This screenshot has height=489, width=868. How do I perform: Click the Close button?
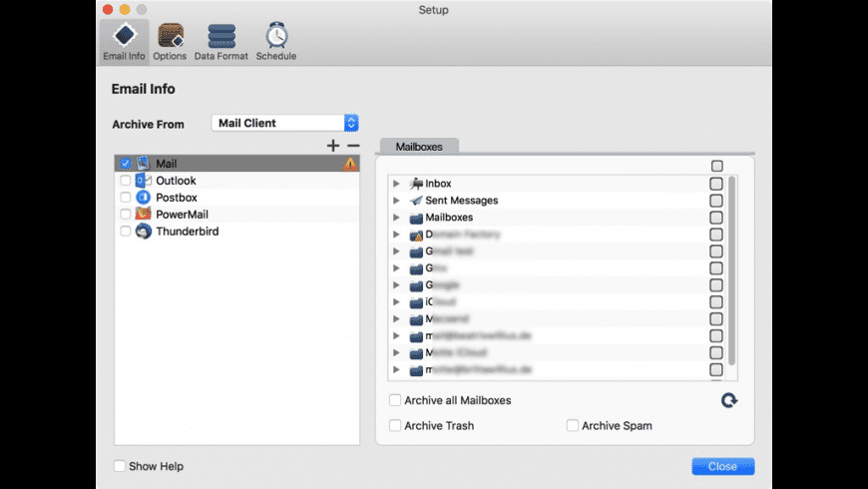722,466
